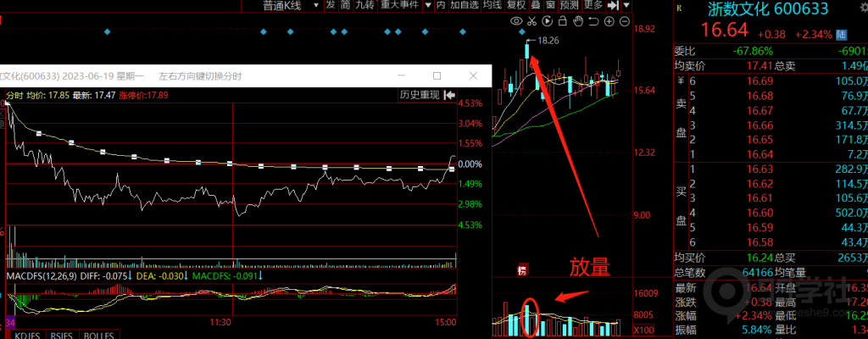The height and width of the screenshot is (339, 868).
Task: Select the scissors cut tool
Action: [x=532, y=21]
